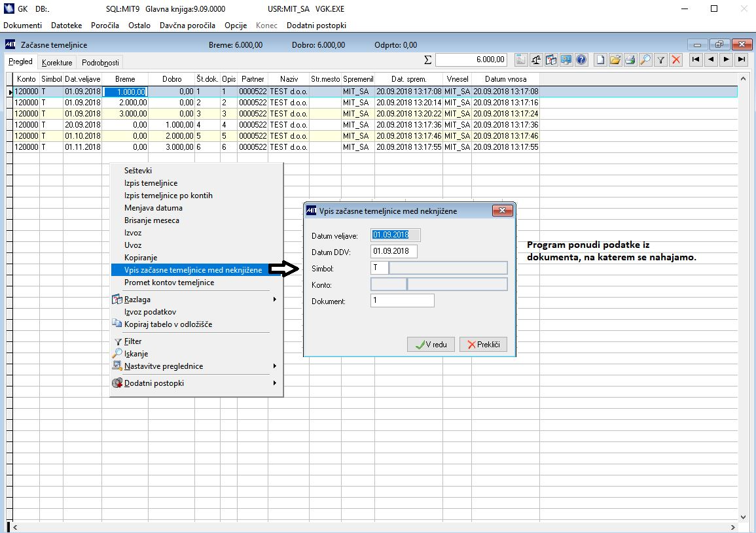
Task: Click the Dokument input field
Action: (x=402, y=301)
